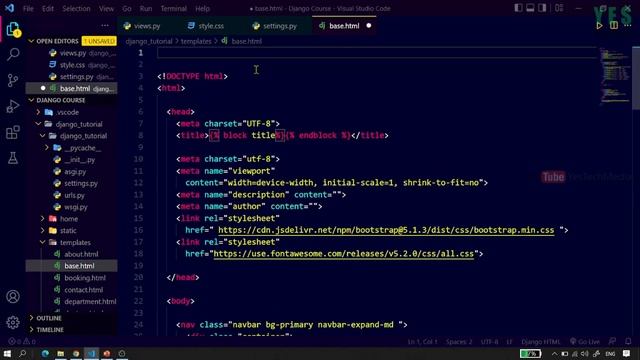640x360 pixels.
Task: Open the Search view in activity bar
Action: click(x=13, y=54)
